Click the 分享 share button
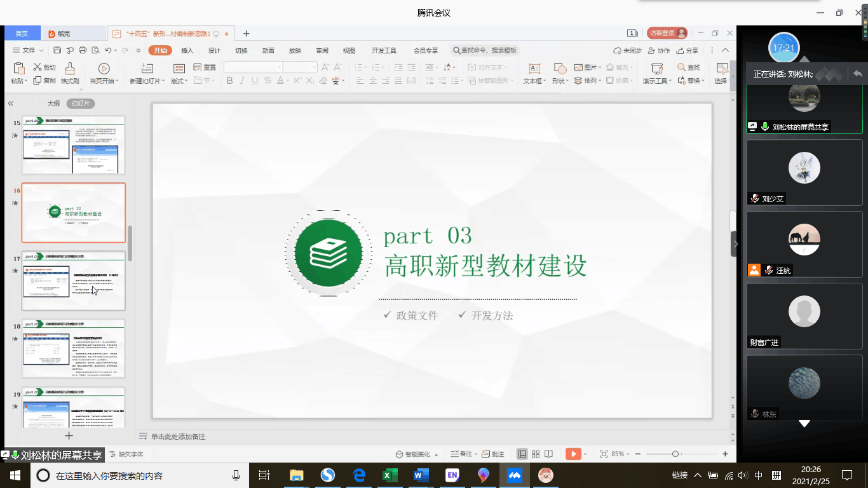This screenshot has width=868, height=488. pyautogui.click(x=688, y=51)
